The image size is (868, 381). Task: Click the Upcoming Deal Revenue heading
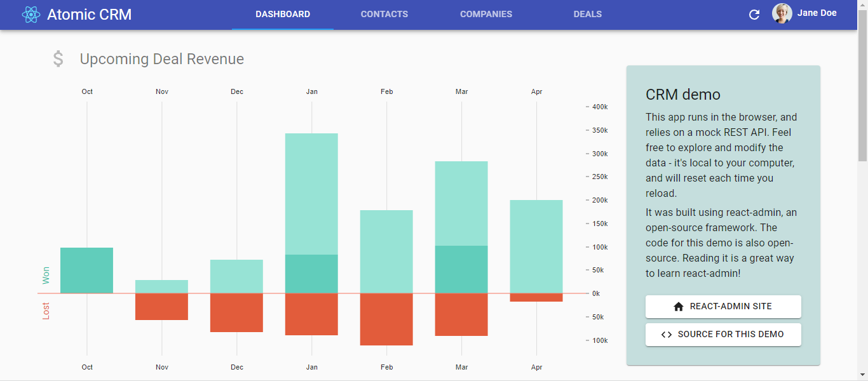tap(161, 58)
